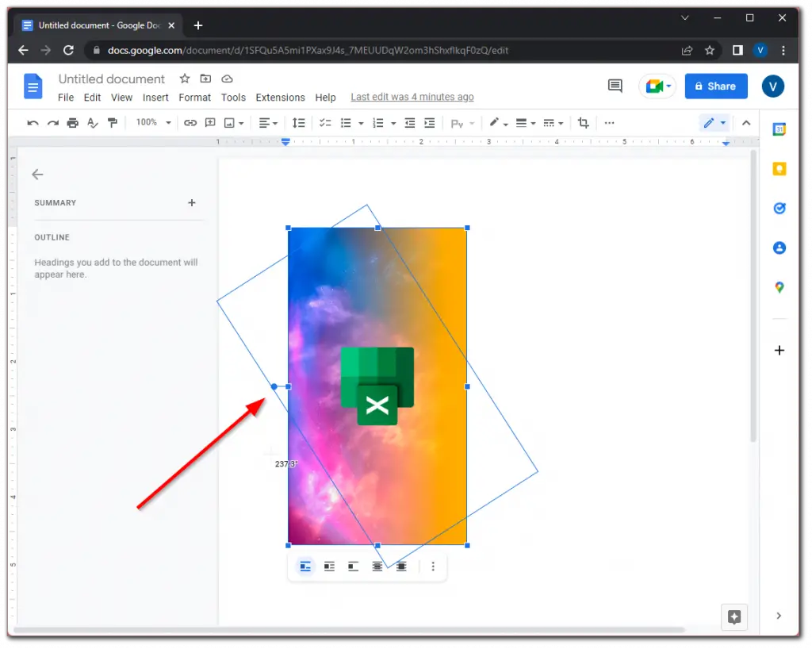Open Google Maps in the side panel
The image size is (812, 649).
[x=779, y=287]
